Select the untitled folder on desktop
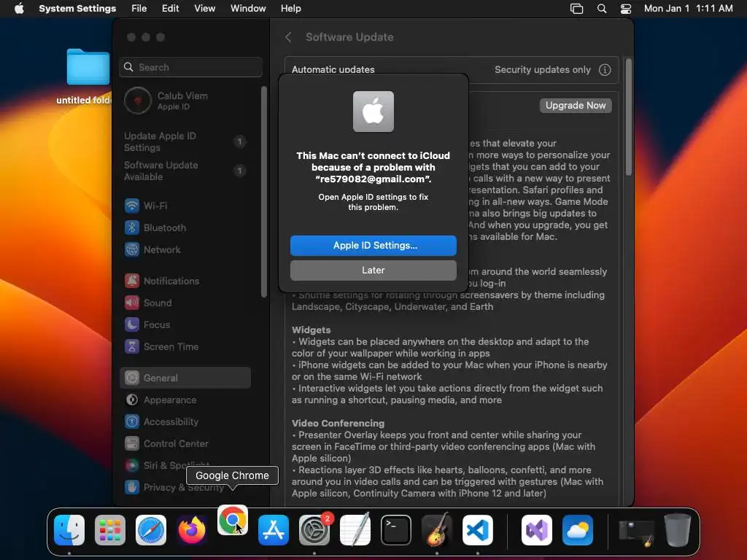747x560 pixels. [88, 68]
